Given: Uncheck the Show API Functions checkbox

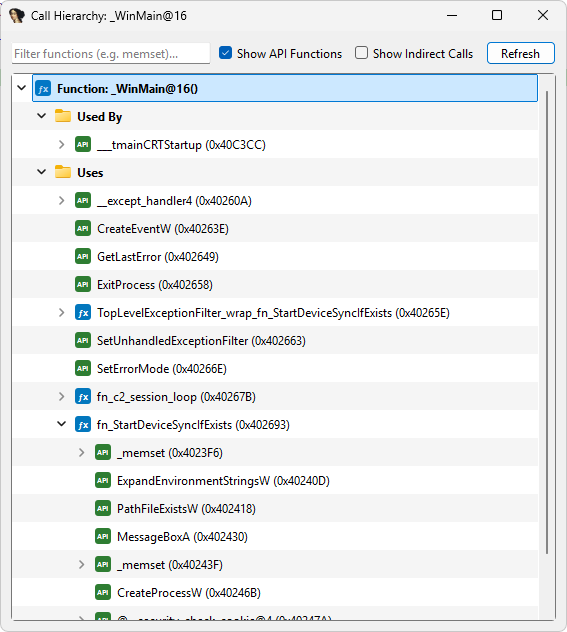Looking at the screenshot, I should (x=226, y=53).
